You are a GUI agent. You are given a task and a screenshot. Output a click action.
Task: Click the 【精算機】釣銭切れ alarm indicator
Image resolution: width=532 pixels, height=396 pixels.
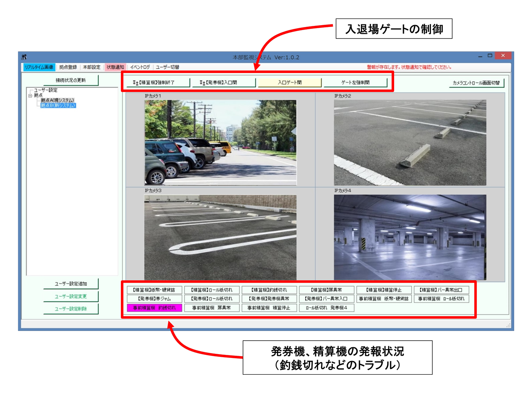pyautogui.click(x=269, y=290)
